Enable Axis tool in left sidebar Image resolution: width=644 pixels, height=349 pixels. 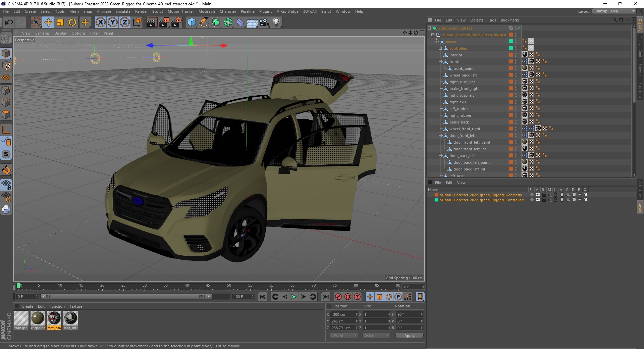click(x=6, y=130)
